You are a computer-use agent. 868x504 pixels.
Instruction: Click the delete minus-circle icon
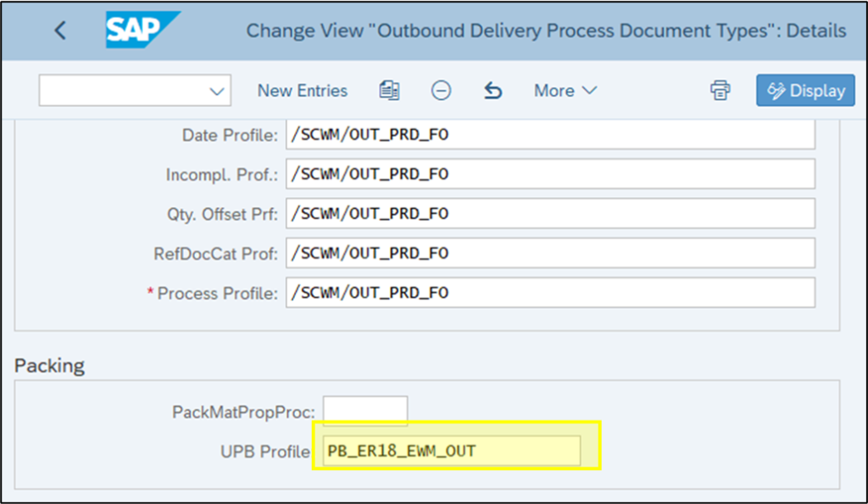point(441,90)
